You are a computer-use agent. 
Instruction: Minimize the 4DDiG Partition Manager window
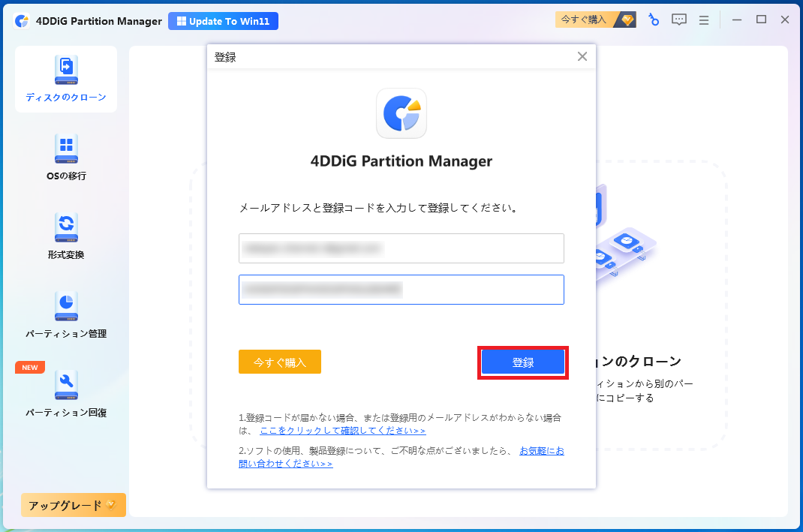click(x=737, y=20)
